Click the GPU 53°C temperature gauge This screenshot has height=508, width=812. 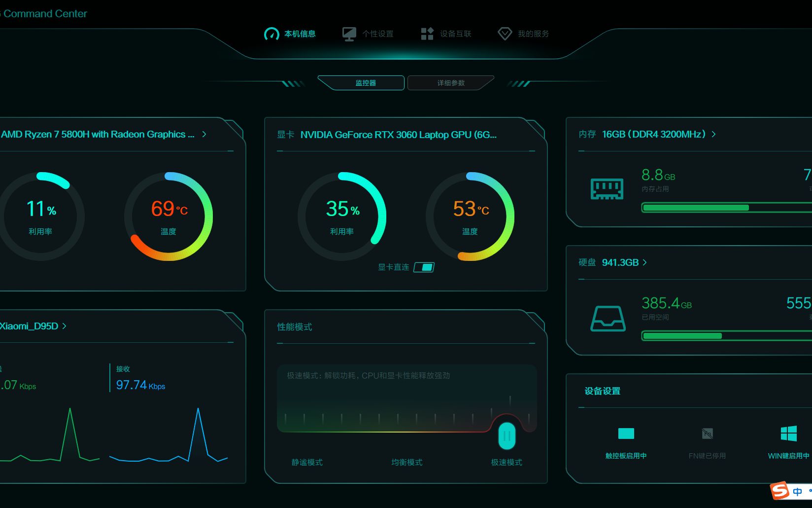(x=470, y=216)
